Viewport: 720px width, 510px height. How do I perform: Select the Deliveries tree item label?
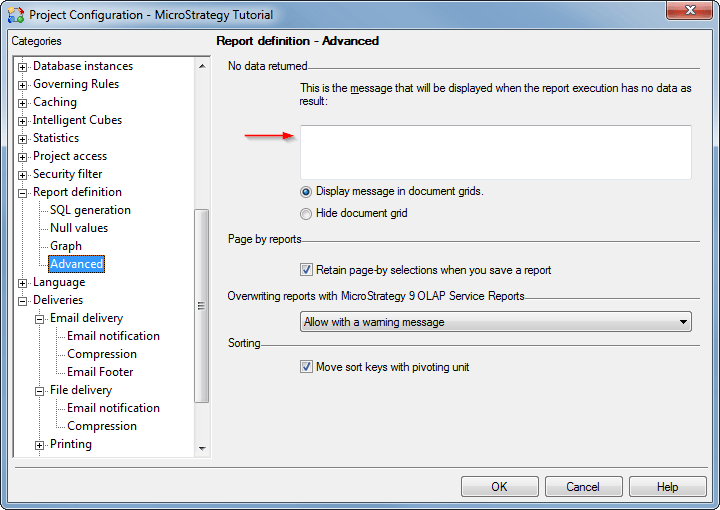tap(58, 300)
